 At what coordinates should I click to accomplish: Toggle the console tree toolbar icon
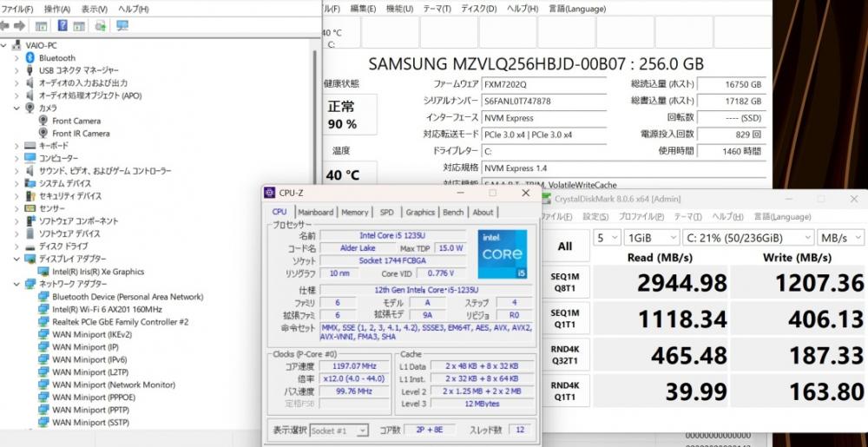click(x=41, y=26)
